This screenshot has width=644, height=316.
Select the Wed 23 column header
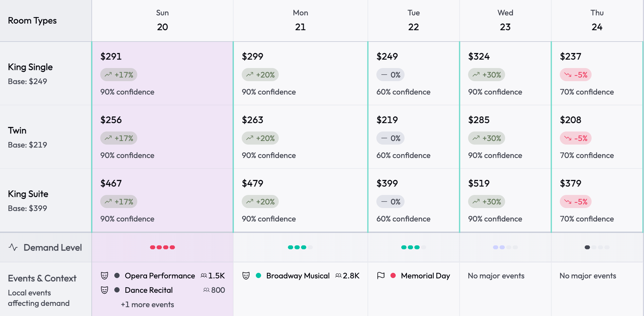coord(505,20)
